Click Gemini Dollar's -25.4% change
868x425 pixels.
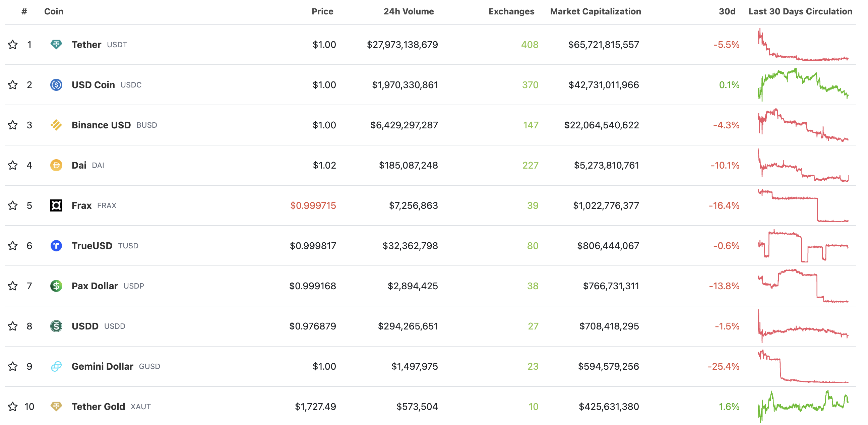[x=724, y=366]
